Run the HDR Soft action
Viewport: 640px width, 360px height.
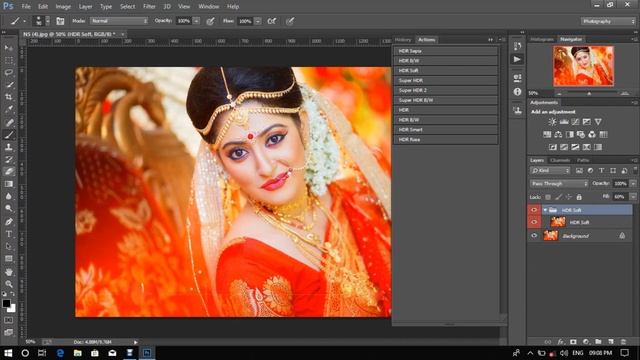tap(445, 71)
